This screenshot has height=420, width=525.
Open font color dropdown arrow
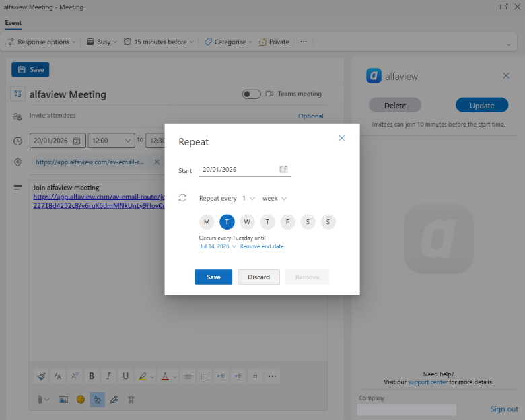(175, 377)
